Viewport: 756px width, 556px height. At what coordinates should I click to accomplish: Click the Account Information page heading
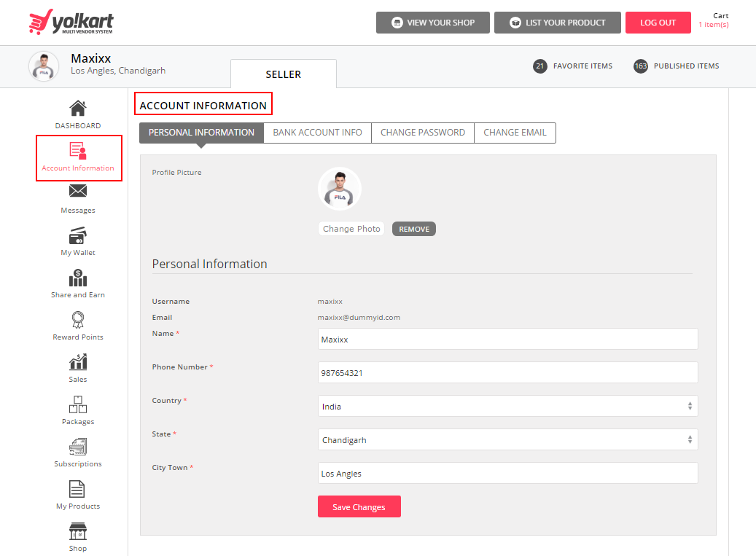coord(203,106)
